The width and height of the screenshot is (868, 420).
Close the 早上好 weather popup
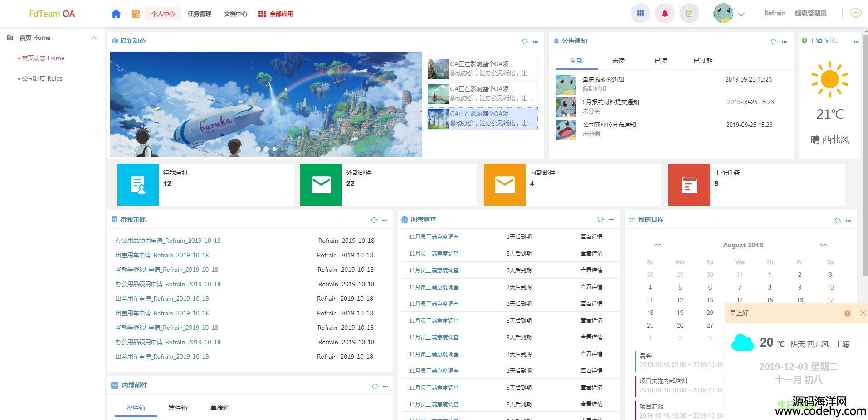[x=863, y=313]
